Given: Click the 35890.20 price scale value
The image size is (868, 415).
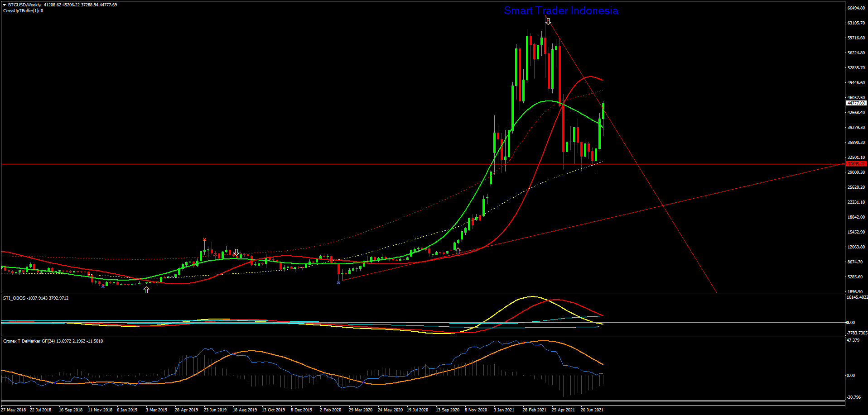Looking at the screenshot, I should [856, 143].
